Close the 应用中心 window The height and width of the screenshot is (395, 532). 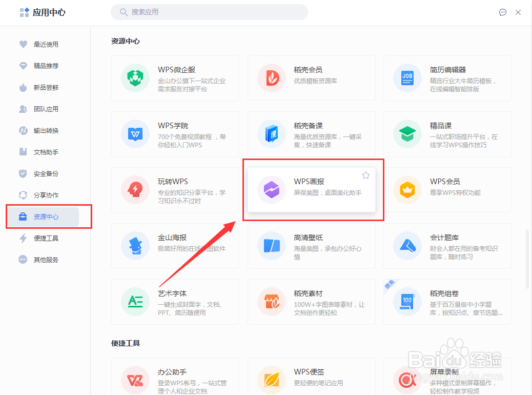click(x=518, y=12)
